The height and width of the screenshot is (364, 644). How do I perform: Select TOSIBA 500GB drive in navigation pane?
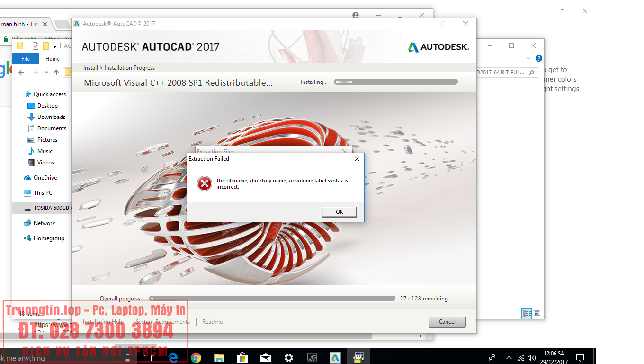42,208
